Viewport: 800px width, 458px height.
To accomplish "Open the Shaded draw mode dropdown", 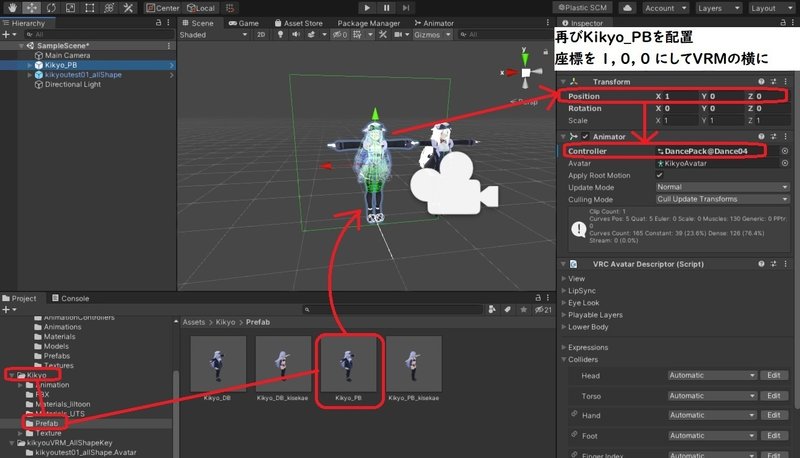I will (x=213, y=35).
